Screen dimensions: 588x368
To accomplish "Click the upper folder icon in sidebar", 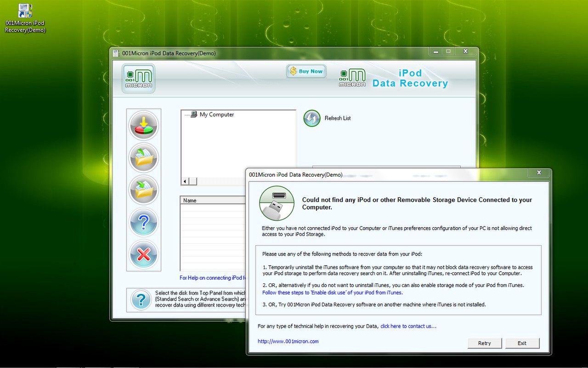I will click(x=144, y=158).
